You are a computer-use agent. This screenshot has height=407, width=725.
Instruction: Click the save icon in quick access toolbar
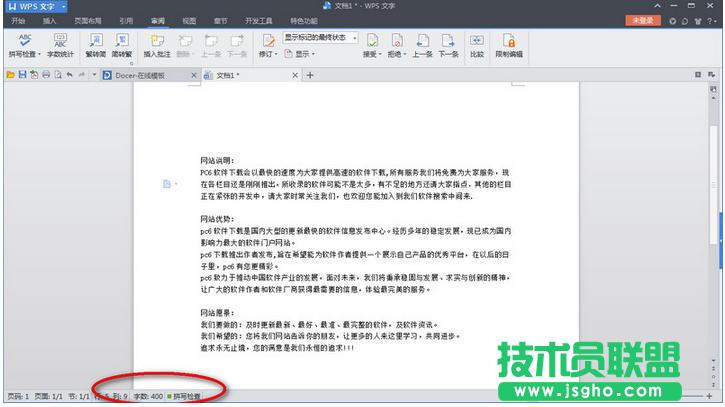(20, 75)
